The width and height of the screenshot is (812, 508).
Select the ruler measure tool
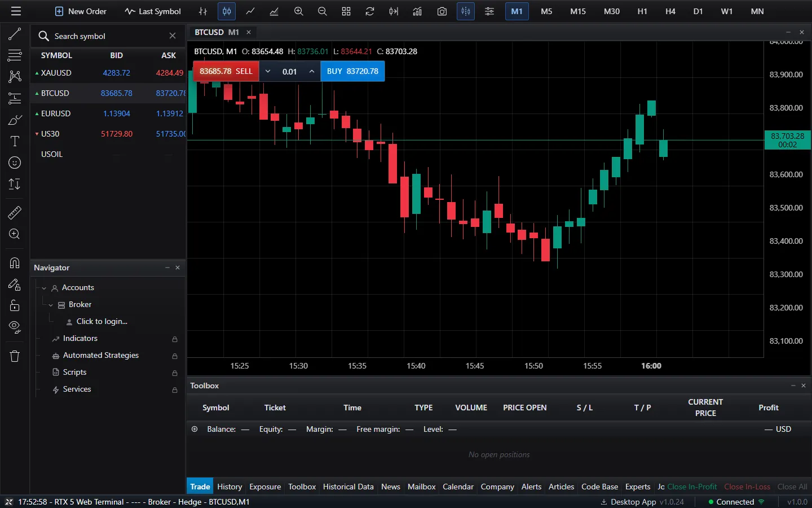click(15, 213)
